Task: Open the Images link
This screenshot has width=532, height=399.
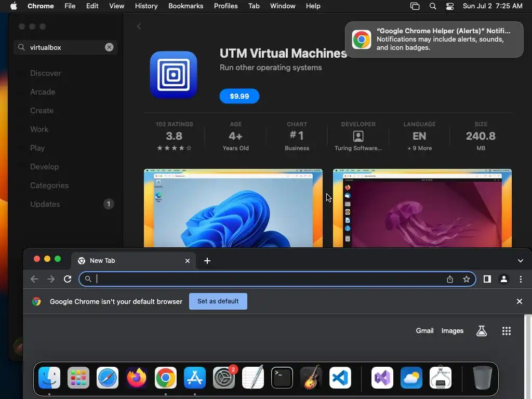Action: (x=453, y=330)
